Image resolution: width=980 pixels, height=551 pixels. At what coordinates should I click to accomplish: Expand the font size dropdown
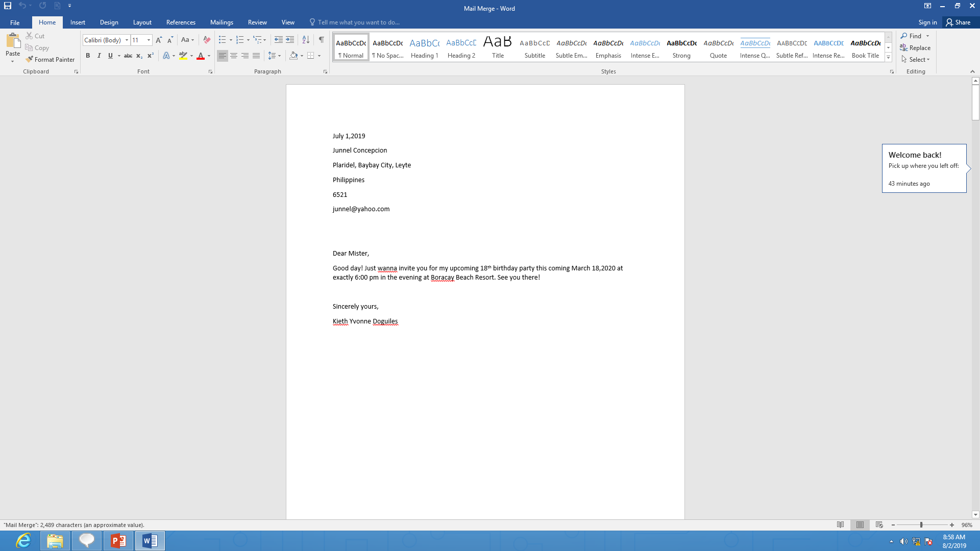click(x=149, y=40)
